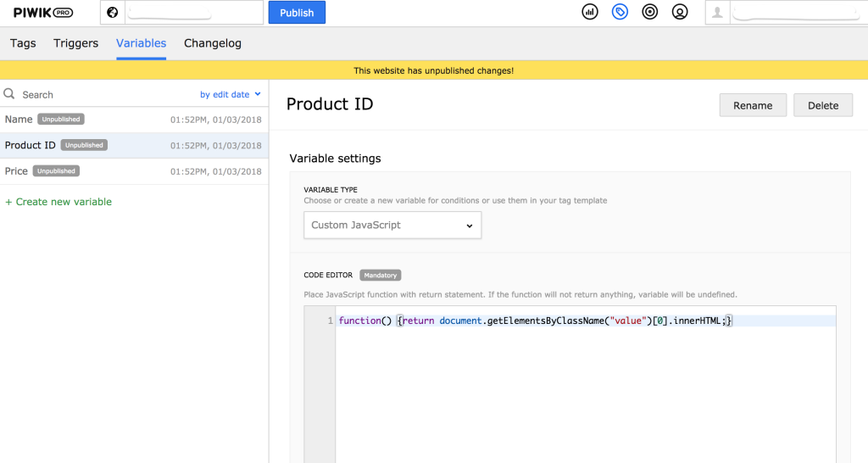Select the Name variable row
Screen dimensions: 868x463
coord(134,120)
